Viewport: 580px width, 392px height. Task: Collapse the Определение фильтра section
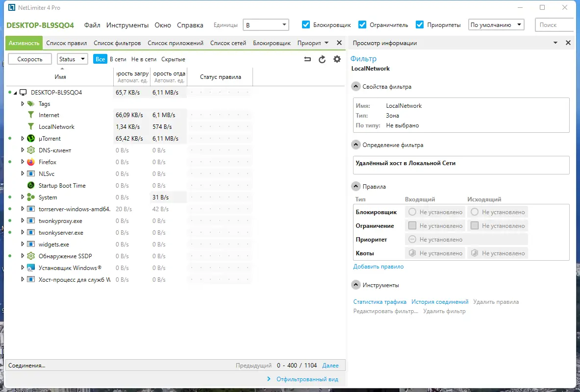[x=355, y=145]
